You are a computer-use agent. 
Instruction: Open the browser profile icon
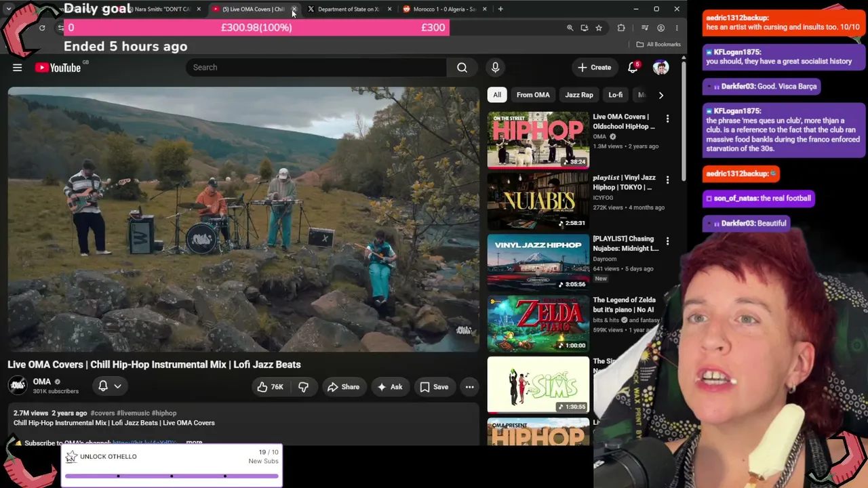pyautogui.click(x=660, y=28)
